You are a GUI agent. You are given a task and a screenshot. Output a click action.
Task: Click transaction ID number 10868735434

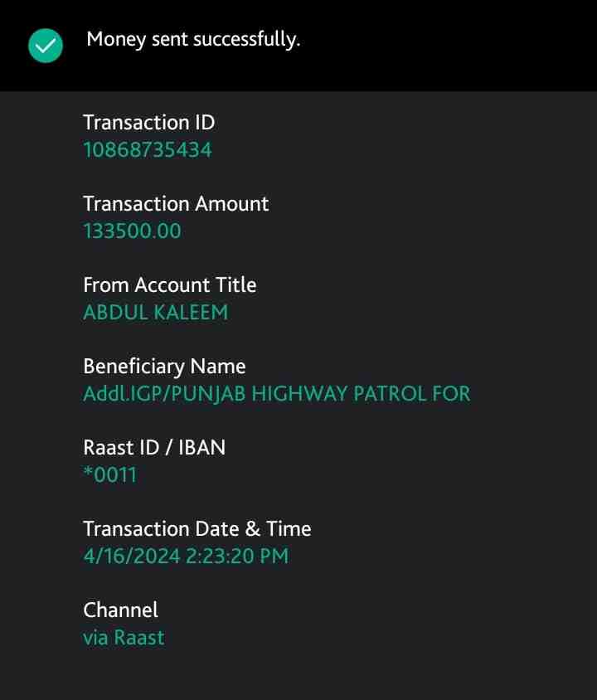point(147,150)
